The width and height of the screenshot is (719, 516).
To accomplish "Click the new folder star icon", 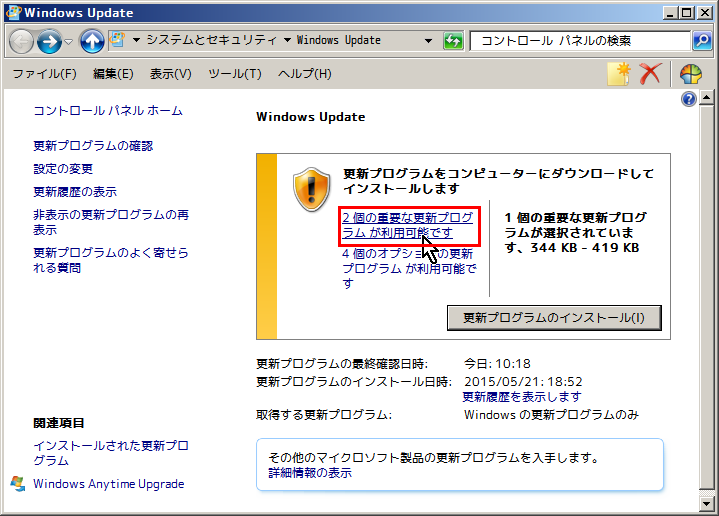I will point(619,74).
